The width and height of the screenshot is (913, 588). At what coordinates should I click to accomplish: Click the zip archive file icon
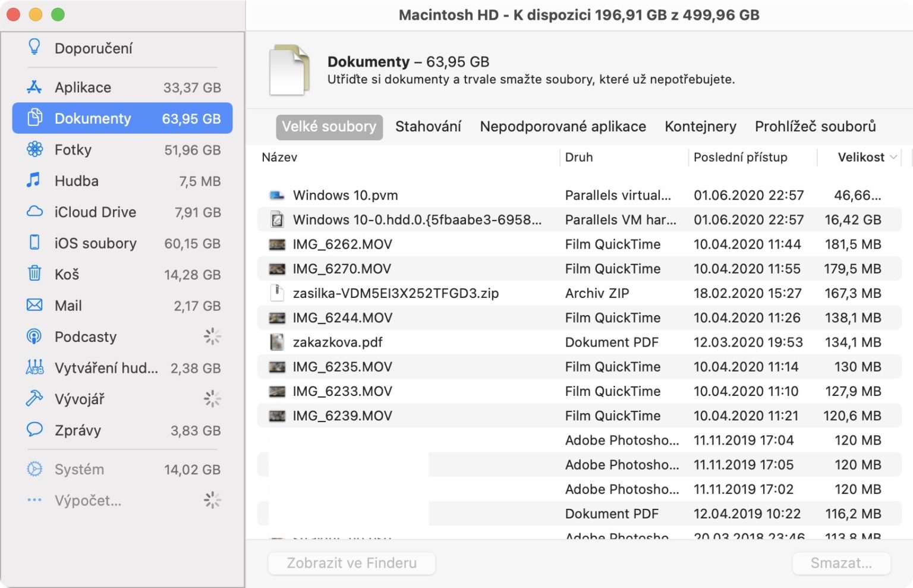coord(277,293)
